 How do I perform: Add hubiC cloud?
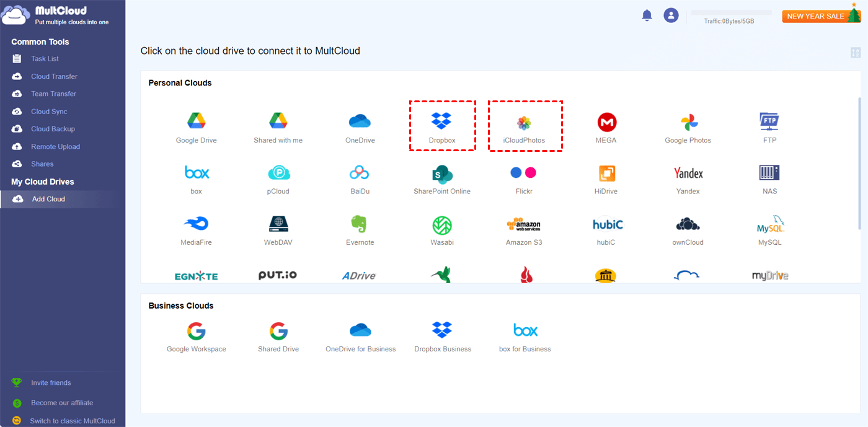coord(606,231)
